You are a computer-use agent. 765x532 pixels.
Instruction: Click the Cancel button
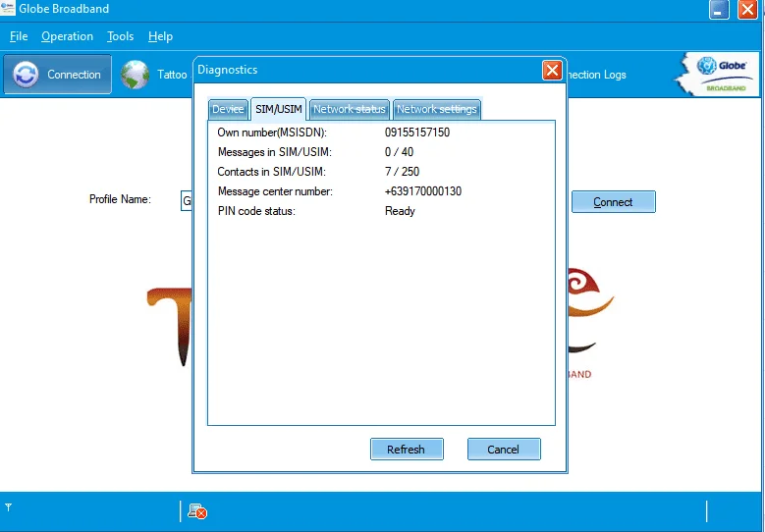point(504,450)
